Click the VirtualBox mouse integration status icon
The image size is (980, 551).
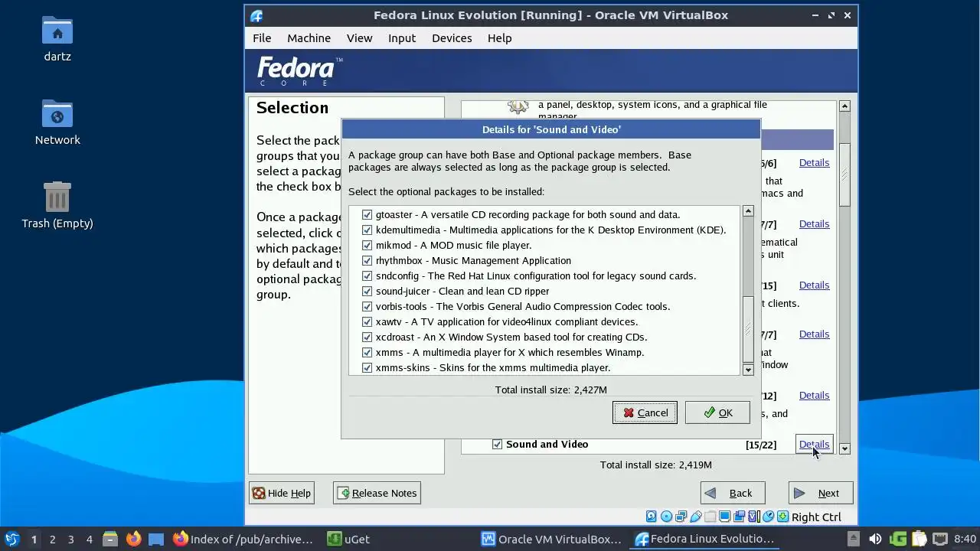pos(768,517)
